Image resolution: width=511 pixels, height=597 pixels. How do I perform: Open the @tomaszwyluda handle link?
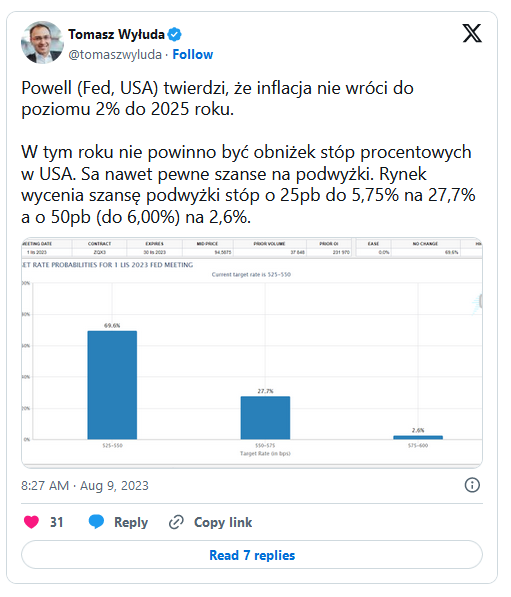(x=115, y=54)
